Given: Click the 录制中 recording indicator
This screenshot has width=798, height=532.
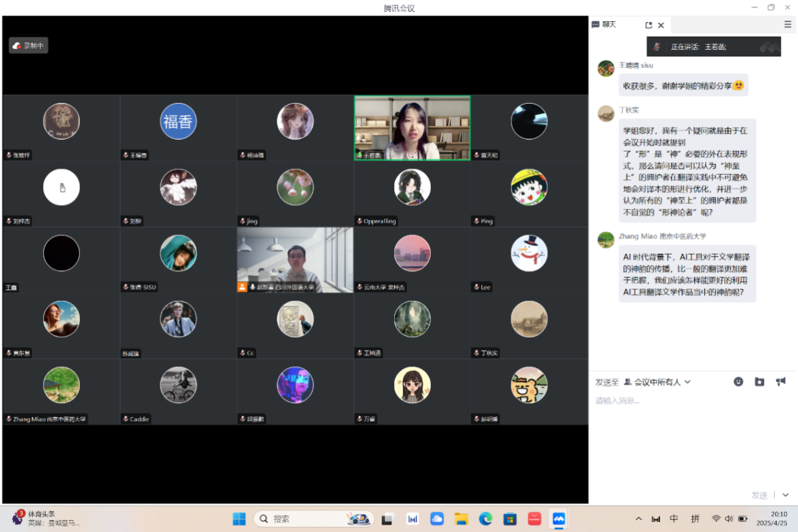Looking at the screenshot, I should pyautogui.click(x=29, y=46).
